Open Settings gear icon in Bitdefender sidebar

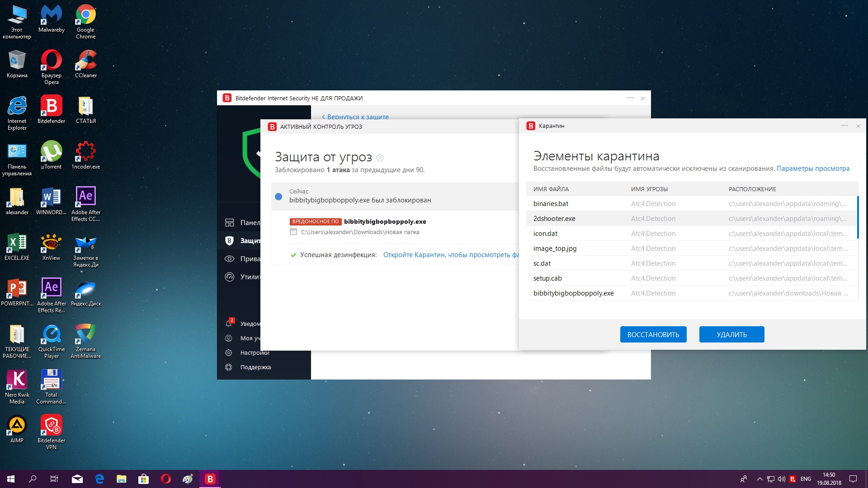click(x=229, y=353)
